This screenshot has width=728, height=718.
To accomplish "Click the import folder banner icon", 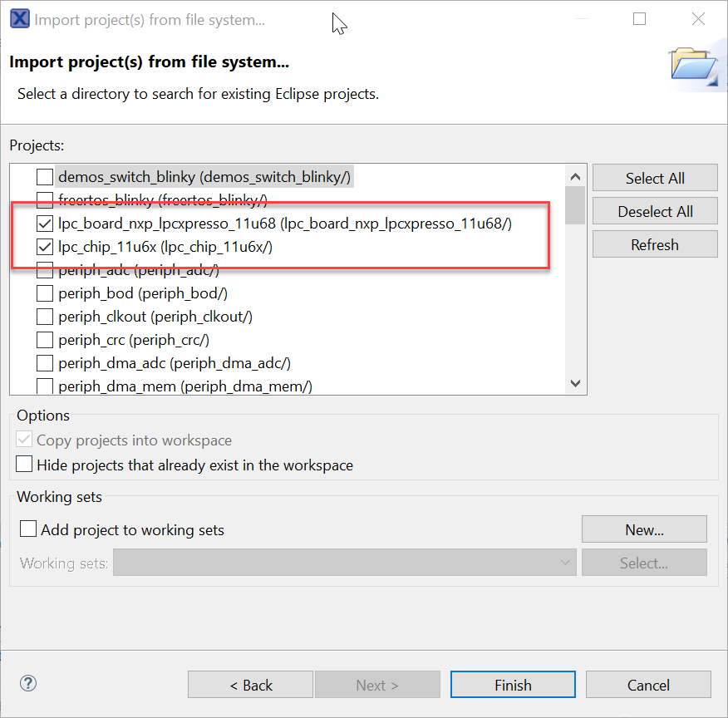I will (x=694, y=65).
